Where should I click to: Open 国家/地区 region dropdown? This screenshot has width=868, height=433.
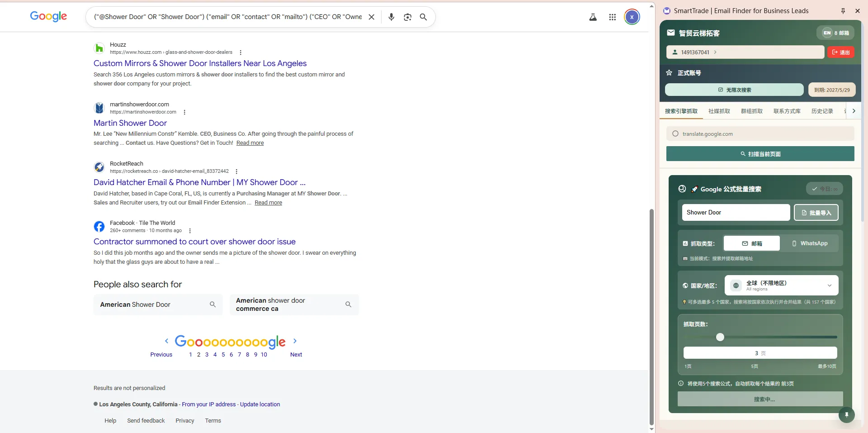click(781, 285)
